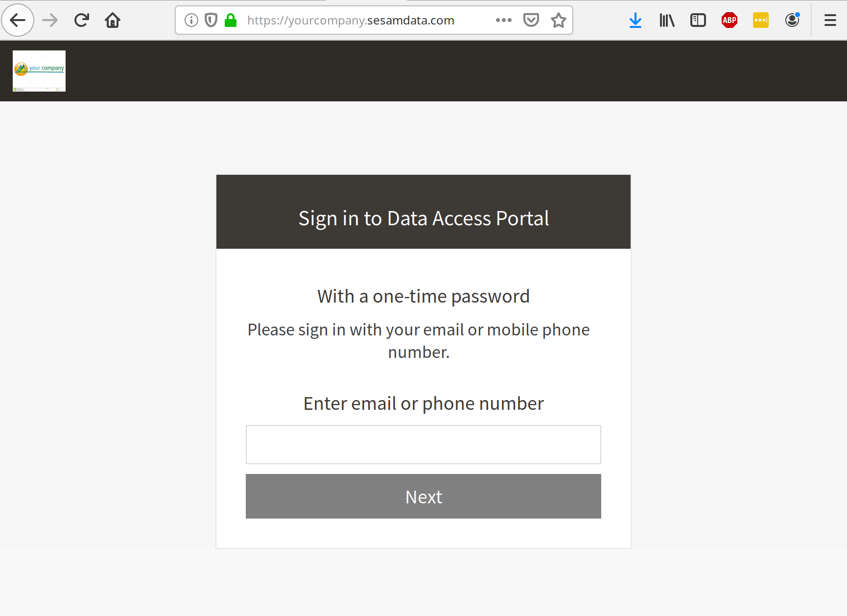This screenshot has width=847, height=616.
Task: Click the your company logo
Action: click(39, 71)
